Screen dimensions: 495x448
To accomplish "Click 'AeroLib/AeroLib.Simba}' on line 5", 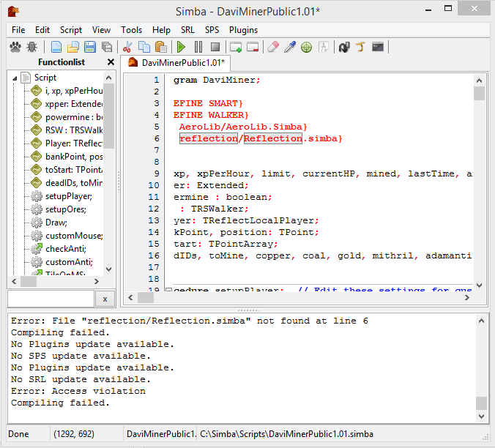I will (x=243, y=127).
